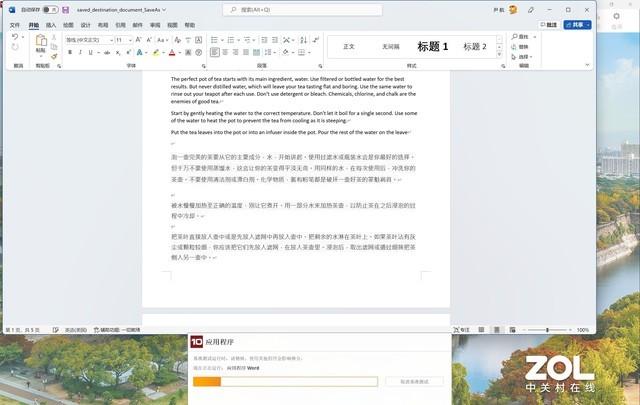Viewport: 640px width, 405px height.
Task: Toggle the AutoSave switch off/on
Action: [x=51, y=10]
